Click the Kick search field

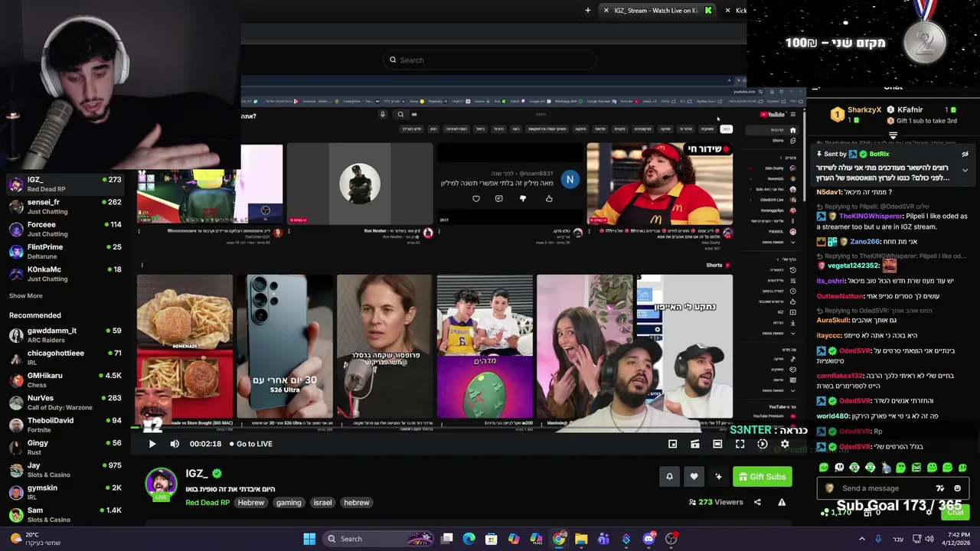490,60
